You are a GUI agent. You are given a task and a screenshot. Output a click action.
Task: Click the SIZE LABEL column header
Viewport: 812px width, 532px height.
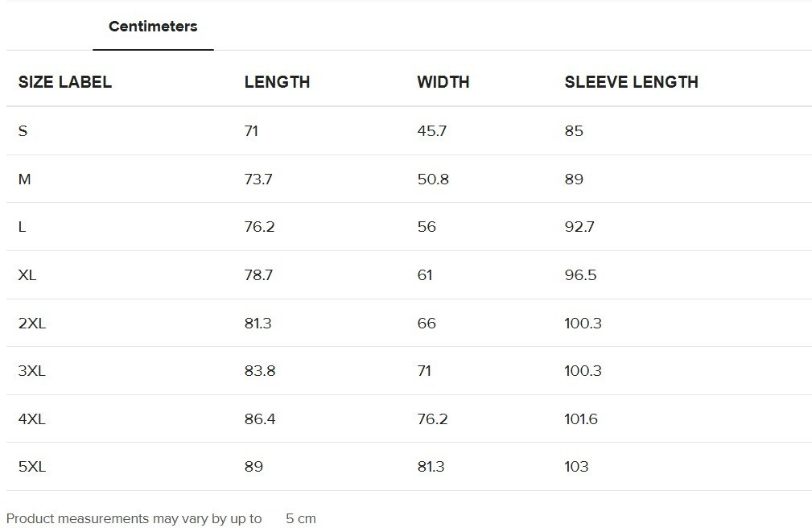pyautogui.click(x=64, y=82)
